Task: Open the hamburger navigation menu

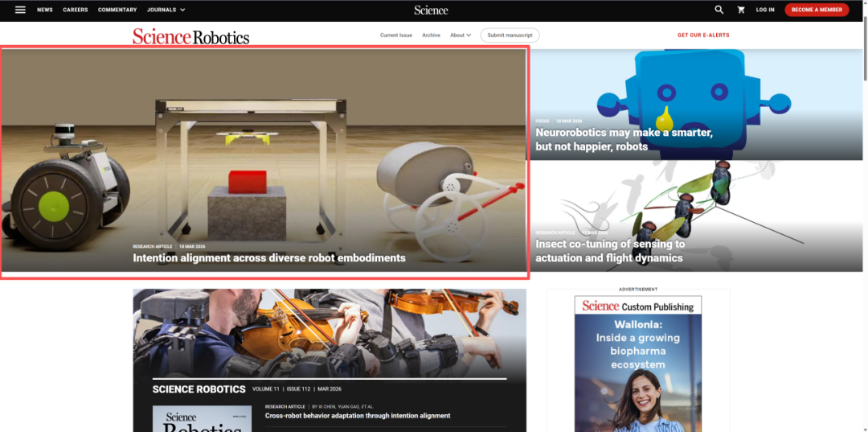Action: tap(20, 10)
